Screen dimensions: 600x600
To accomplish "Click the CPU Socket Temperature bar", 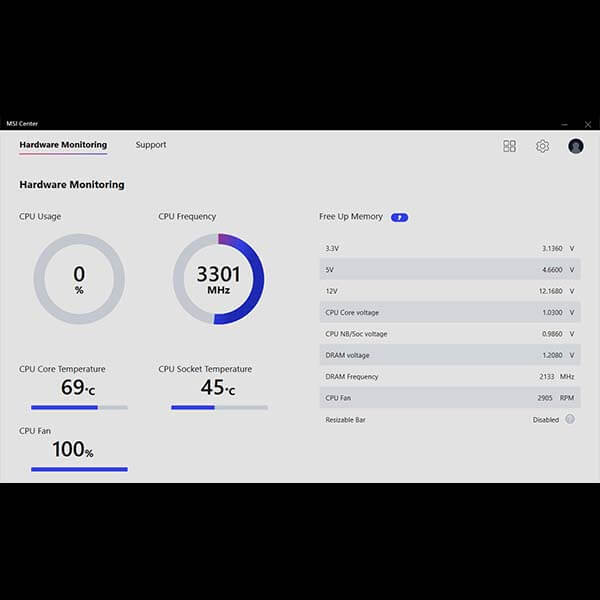I will point(219,408).
